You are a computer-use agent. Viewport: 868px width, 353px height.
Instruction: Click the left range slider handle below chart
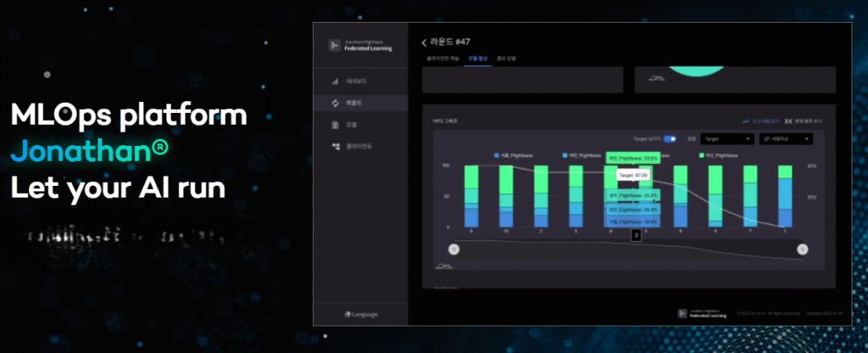(x=453, y=249)
